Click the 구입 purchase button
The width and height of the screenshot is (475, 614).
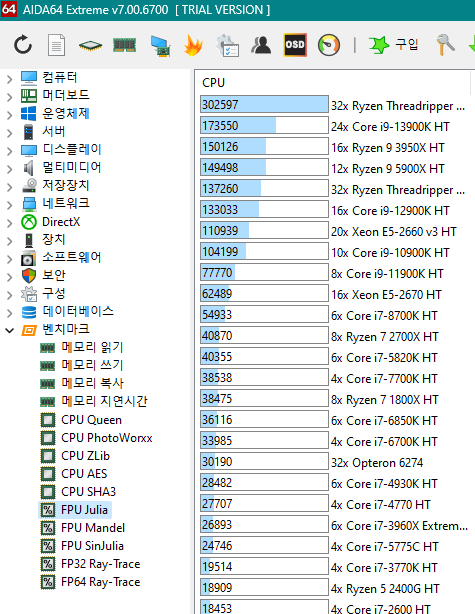tap(393, 44)
